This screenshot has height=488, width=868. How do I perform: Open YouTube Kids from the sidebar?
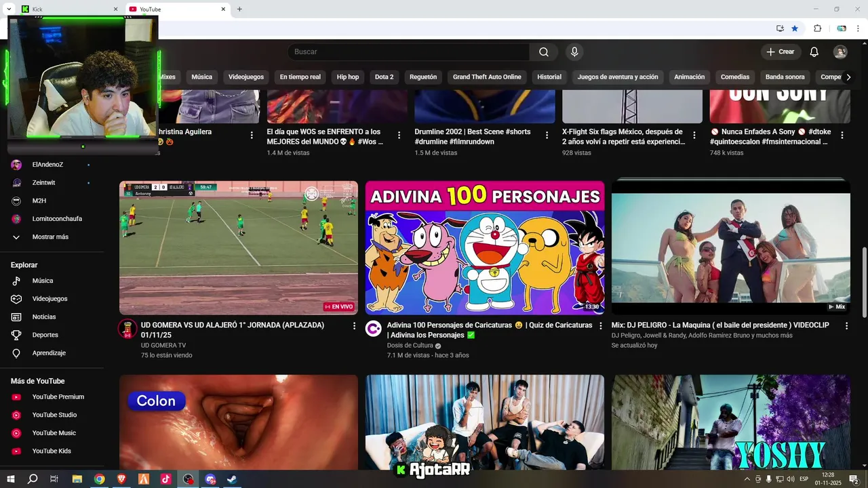coord(52,451)
